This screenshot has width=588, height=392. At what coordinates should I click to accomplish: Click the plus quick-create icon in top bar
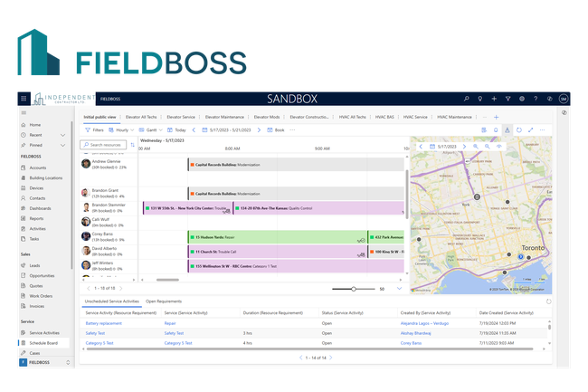coord(494,99)
